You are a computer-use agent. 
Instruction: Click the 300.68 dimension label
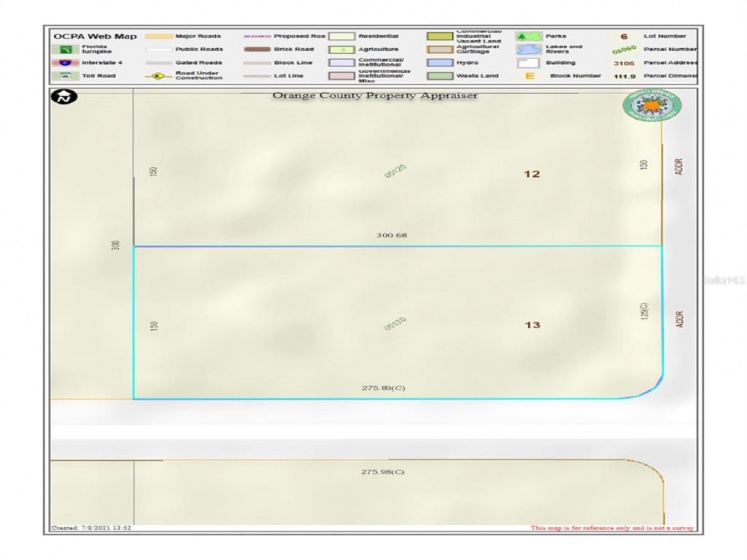coord(392,235)
